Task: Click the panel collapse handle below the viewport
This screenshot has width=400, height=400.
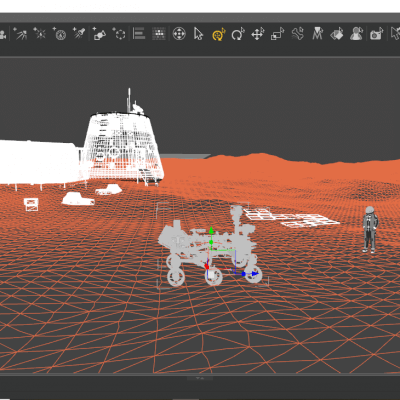Action: point(200,378)
